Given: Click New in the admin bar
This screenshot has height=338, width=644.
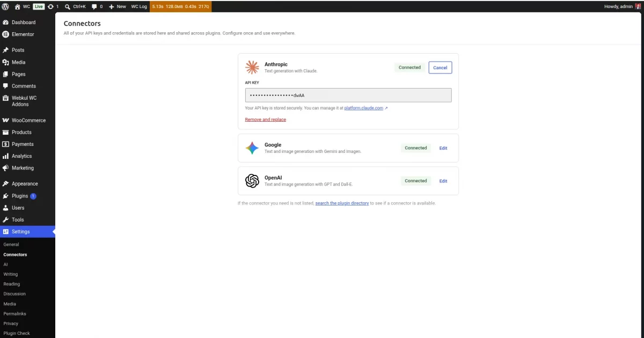Looking at the screenshot, I should [x=117, y=6].
